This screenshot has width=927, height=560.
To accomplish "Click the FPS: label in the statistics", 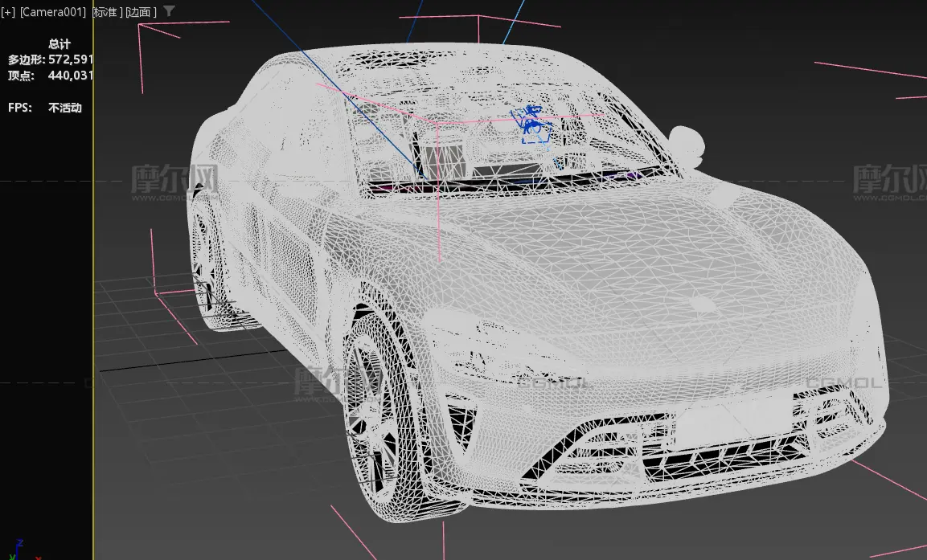I will click(20, 108).
